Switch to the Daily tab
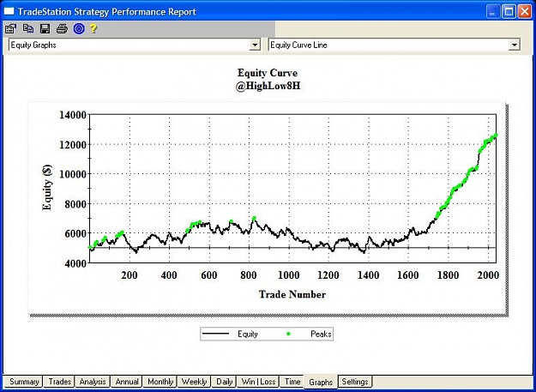This screenshot has width=536, height=392. click(x=224, y=382)
